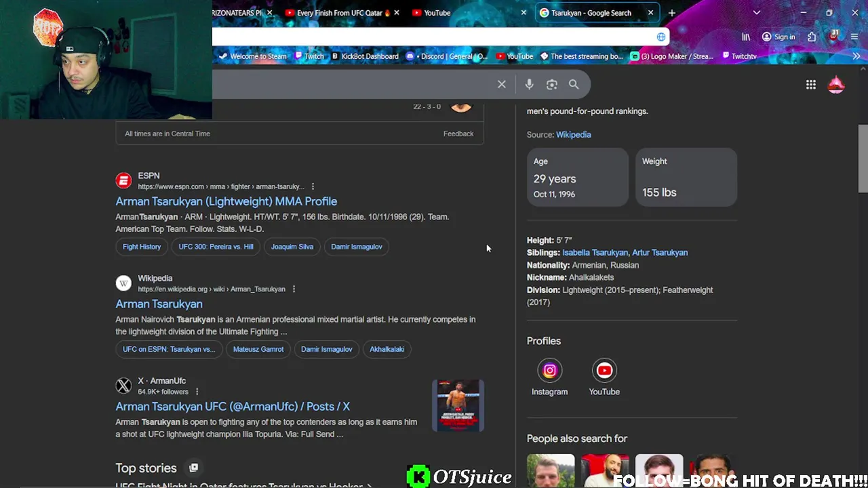Screen dimensions: 868x488
Task: Open the Google account avatar menu
Action: (x=836, y=85)
